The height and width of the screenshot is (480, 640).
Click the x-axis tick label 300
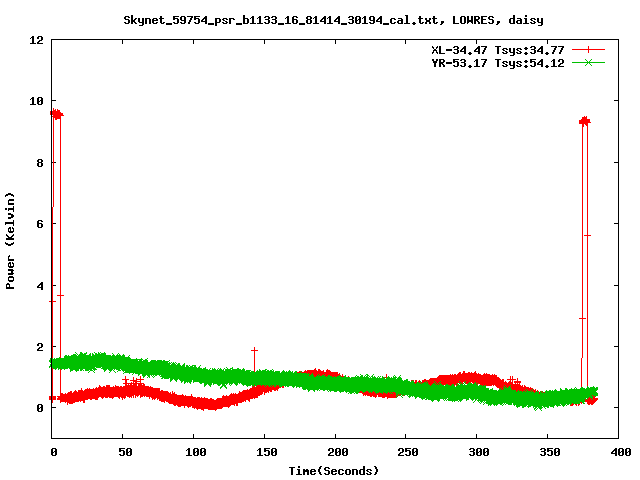[479, 452]
